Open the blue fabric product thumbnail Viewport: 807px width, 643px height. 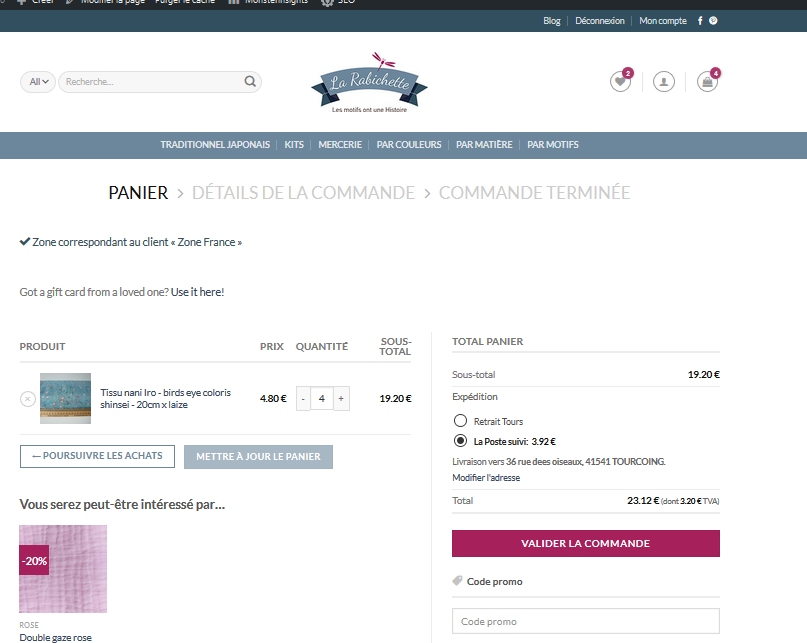(x=65, y=398)
